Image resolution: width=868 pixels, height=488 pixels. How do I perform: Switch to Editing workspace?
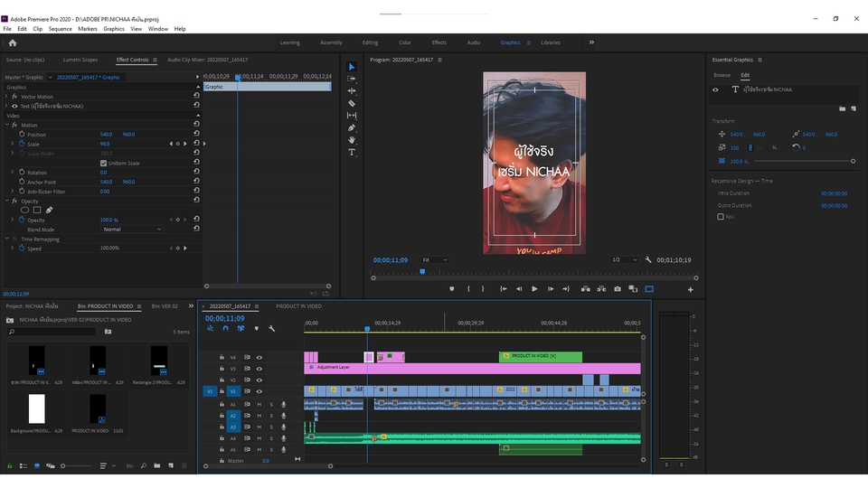(370, 42)
